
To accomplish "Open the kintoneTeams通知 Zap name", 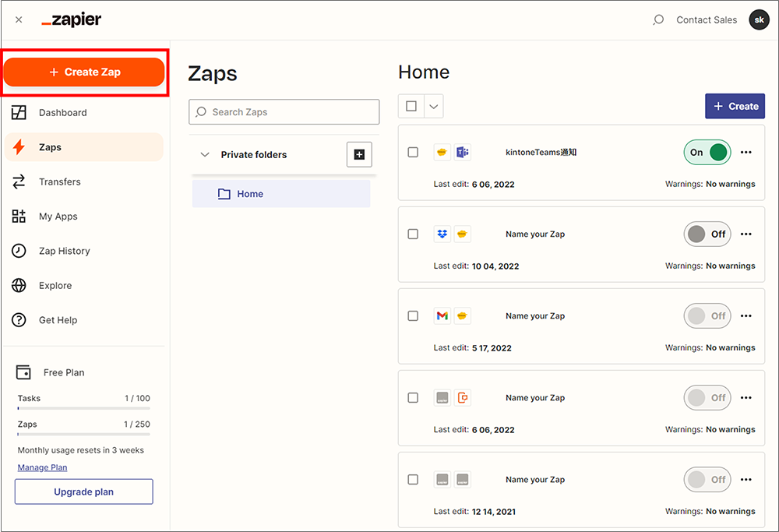I will 541,152.
